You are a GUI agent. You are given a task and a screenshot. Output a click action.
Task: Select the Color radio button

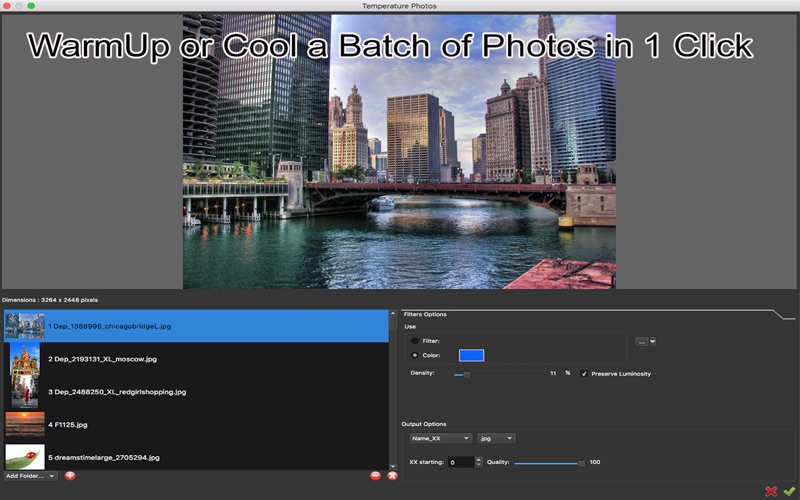tap(415, 355)
